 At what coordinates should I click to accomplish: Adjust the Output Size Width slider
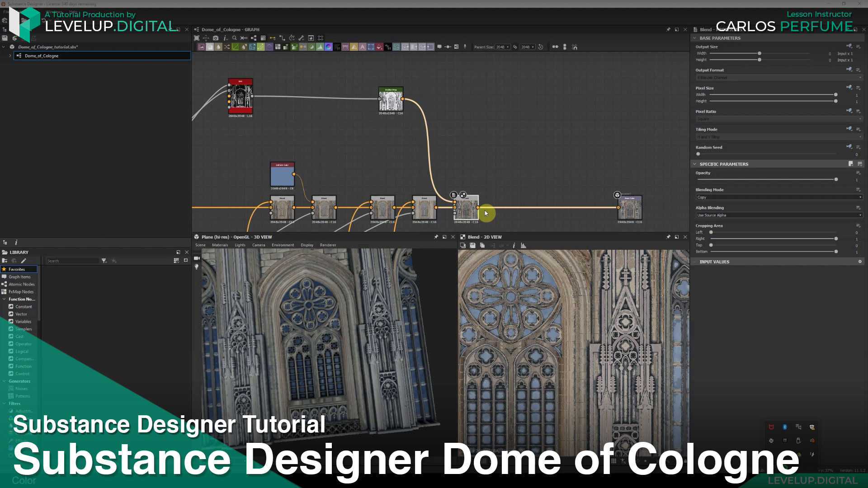tap(759, 53)
